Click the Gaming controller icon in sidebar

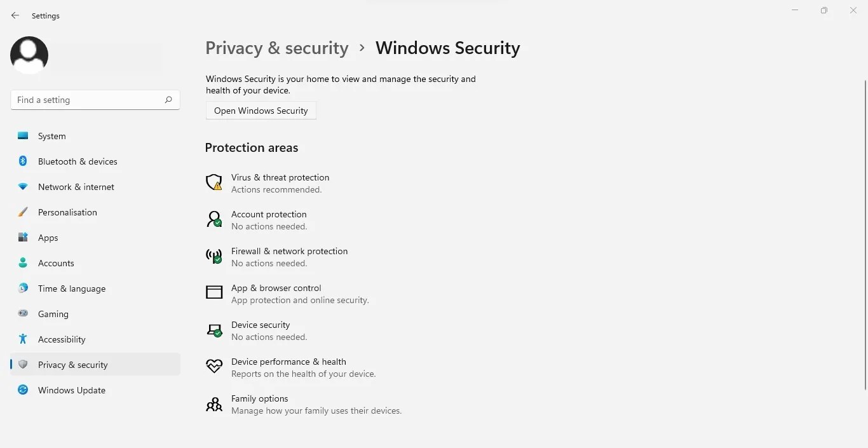[22, 314]
